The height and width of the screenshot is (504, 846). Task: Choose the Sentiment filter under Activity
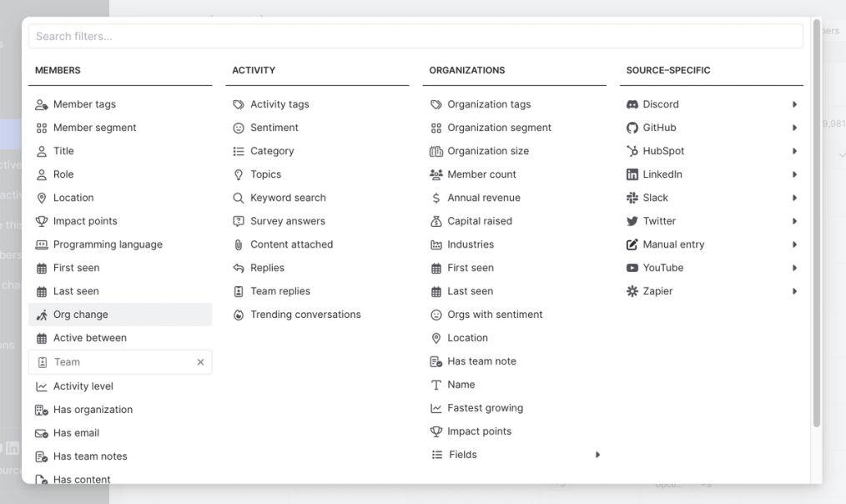[276, 127]
